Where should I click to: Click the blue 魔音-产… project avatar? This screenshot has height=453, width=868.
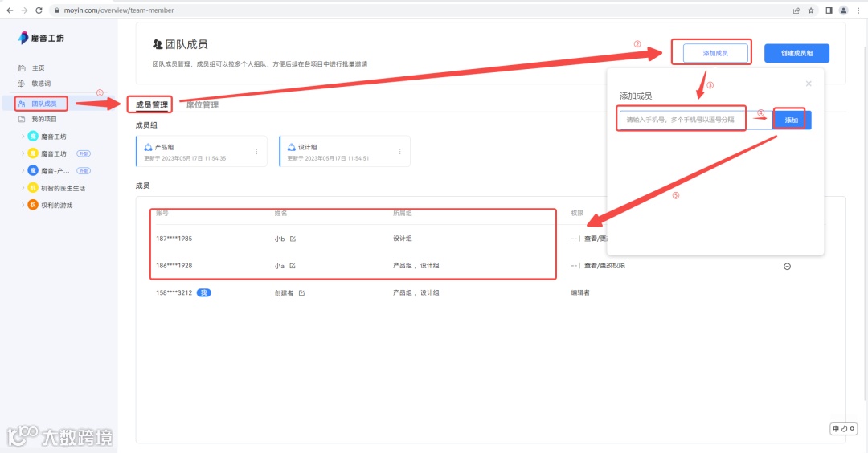(33, 170)
